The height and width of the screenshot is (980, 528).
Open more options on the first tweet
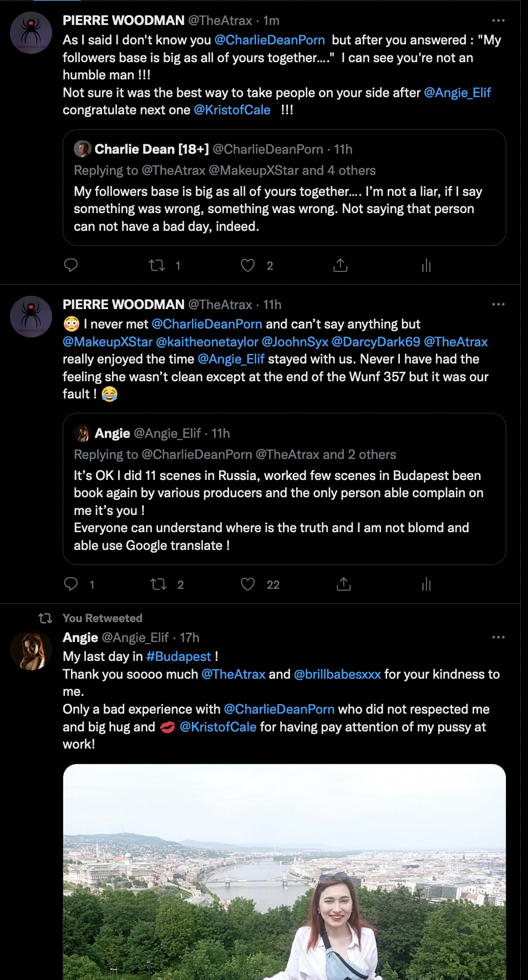click(498, 21)
